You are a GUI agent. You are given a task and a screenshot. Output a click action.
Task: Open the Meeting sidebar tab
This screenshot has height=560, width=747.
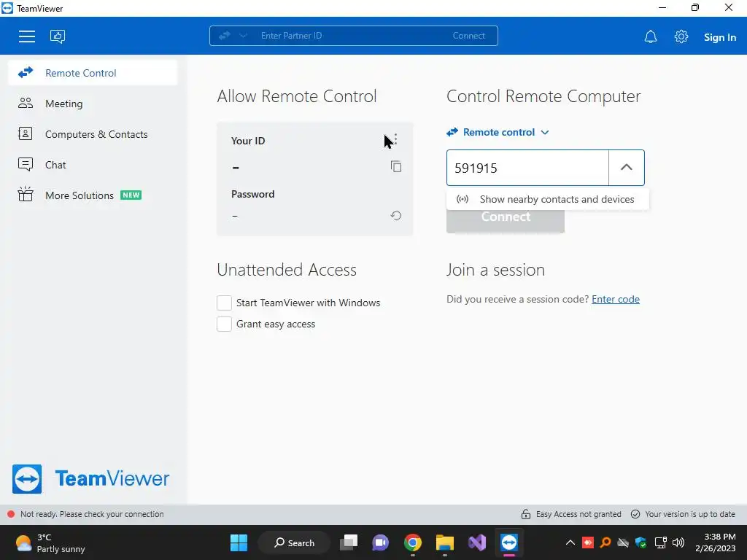(93, 104)
